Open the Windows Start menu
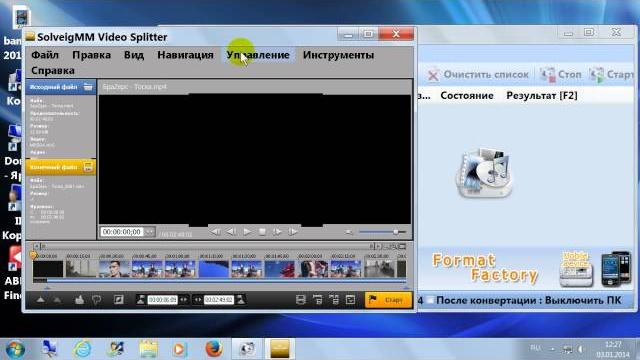 [15, 349]
